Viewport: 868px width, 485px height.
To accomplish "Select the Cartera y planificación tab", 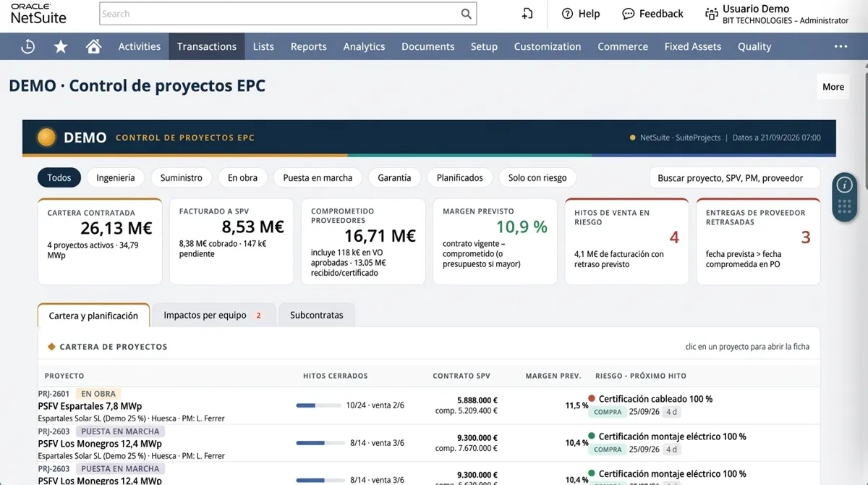I will coord(93,316).
